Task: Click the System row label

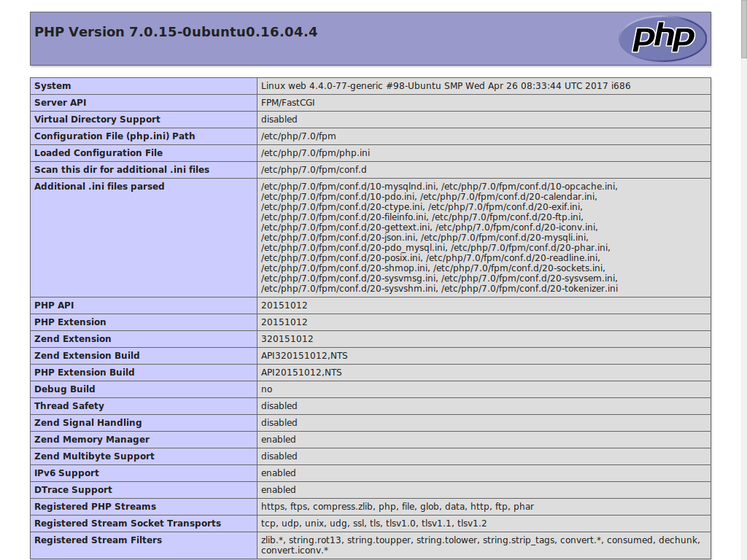Action: tap(53, 86)
